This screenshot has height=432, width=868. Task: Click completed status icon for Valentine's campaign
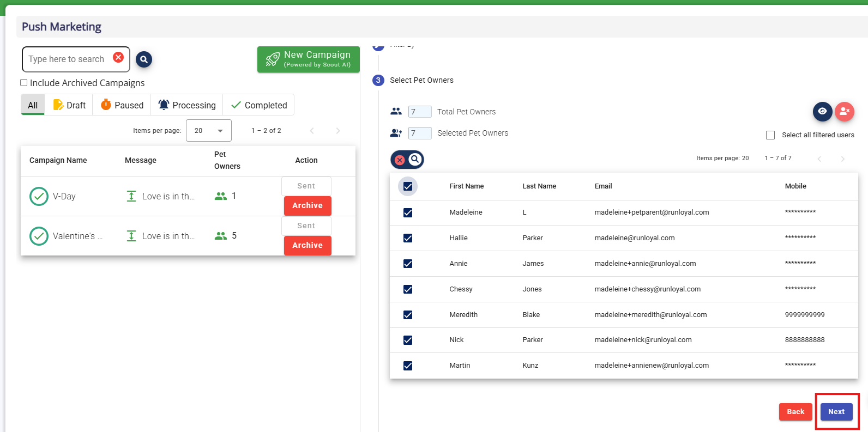(x=39, y=236)
